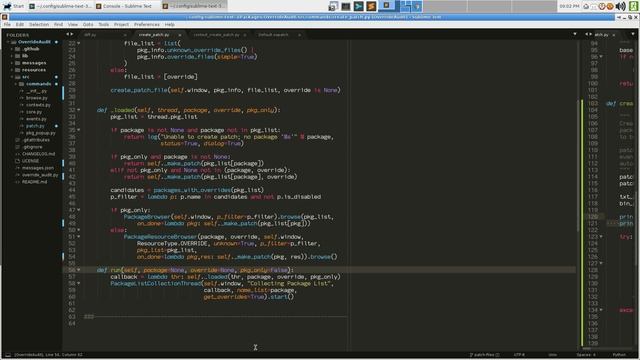Close the Default.sopatch tab
Viewport: 640px width, 360px height.
299,35
